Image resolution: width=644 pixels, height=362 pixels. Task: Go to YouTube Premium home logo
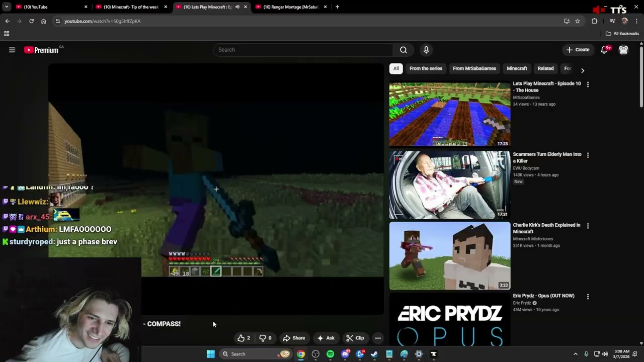pyautogui.click(x=41, y=50)
